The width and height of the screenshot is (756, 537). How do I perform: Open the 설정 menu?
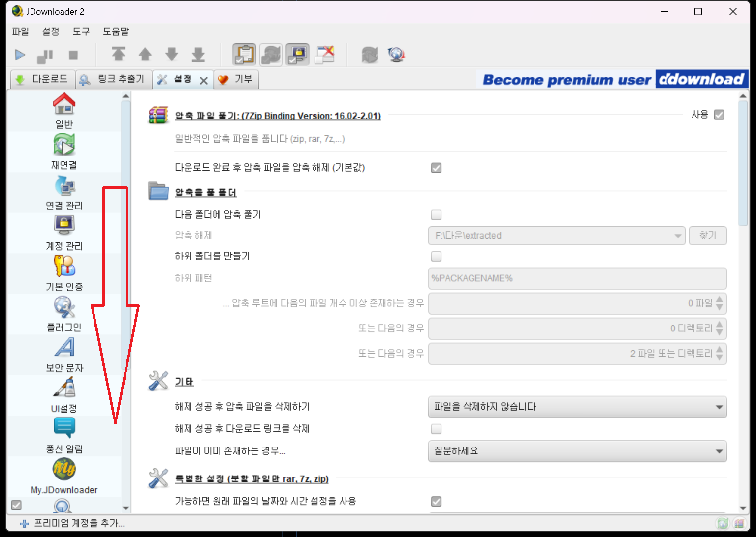(51, 31)
